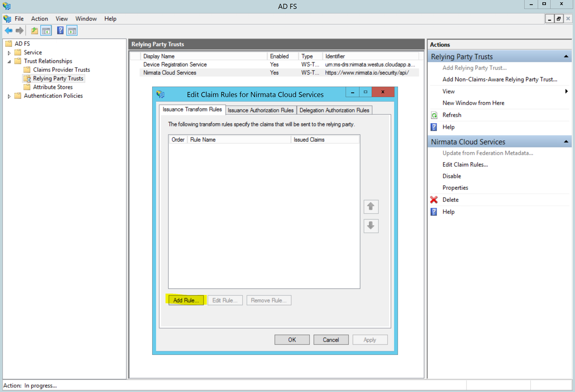This screenshot has height=392, width=575.
Task: Click the toolbar Help question-mark icon
Action: point(60,31)
